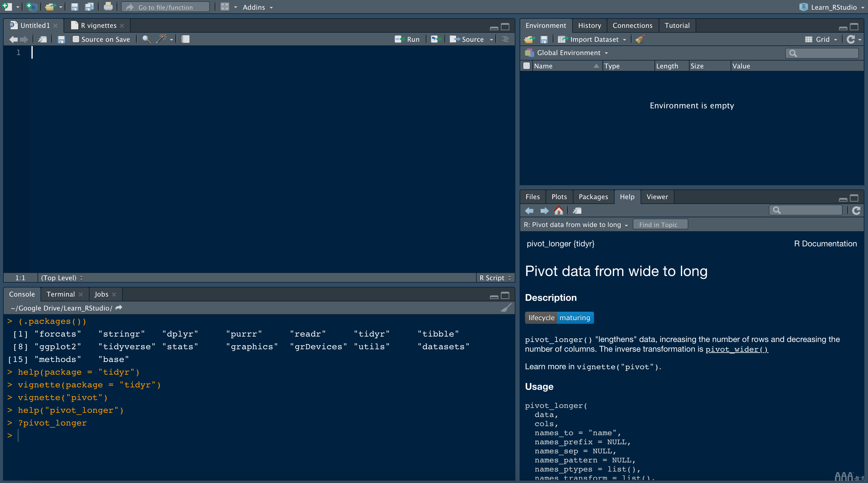Expand R Script dropdown at bottom right
This screenshot has height=483, width=868.
pos(495,278)
